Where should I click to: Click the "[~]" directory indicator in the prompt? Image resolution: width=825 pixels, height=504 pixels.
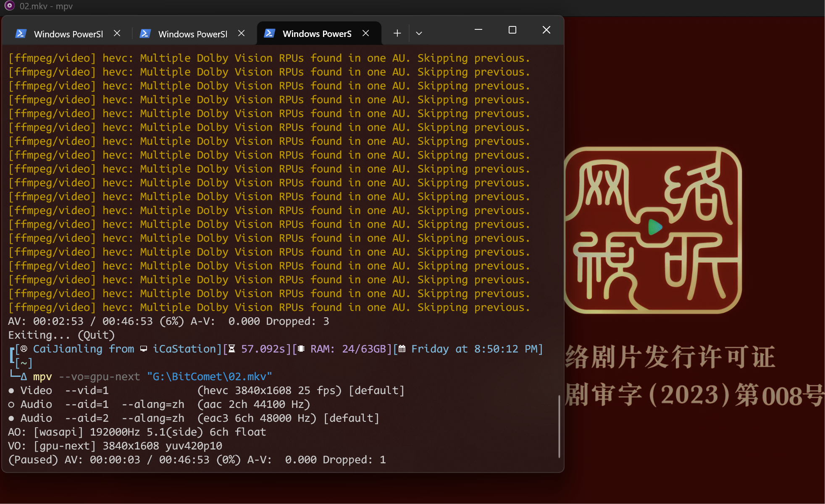(x=24, y=363)
